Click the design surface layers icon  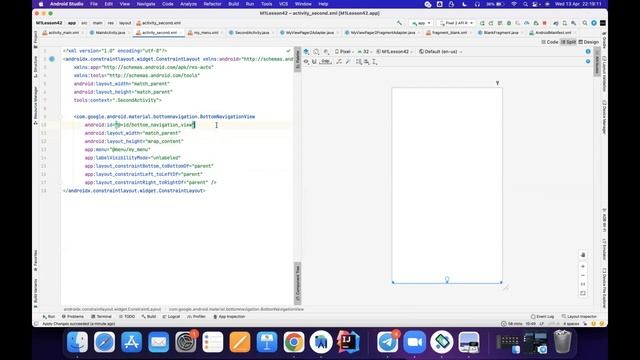[307, 52]
